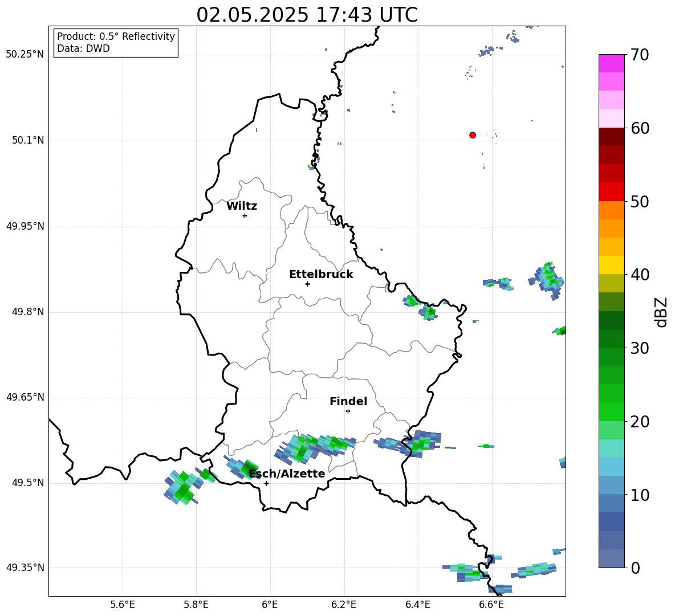This screenshot has width=675, height=616.
Task: Click the 49.5°N latitude label
Action: tap(28, 483)
